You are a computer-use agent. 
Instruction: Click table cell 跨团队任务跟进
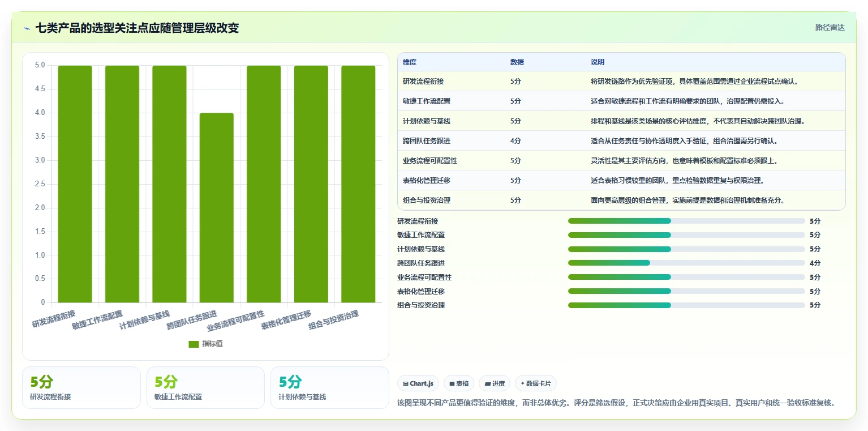427,141
